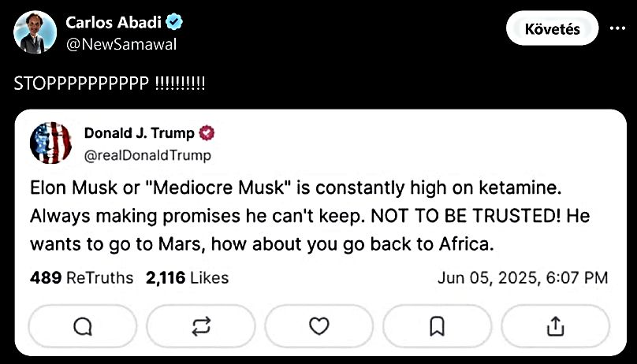
Task: Click the reply speech bubble icon
Action: 81,325
